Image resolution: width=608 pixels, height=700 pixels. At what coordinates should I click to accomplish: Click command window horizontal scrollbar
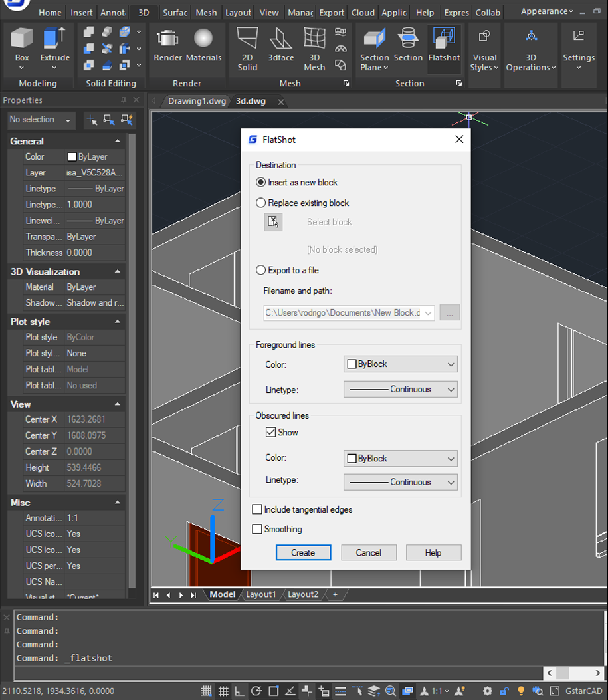573,673
